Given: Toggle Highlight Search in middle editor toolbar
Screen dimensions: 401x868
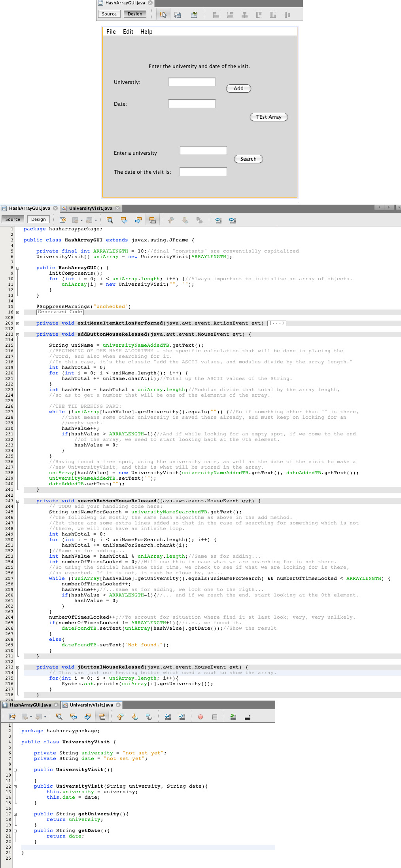Looking at the screenshot, I should 153,220.
